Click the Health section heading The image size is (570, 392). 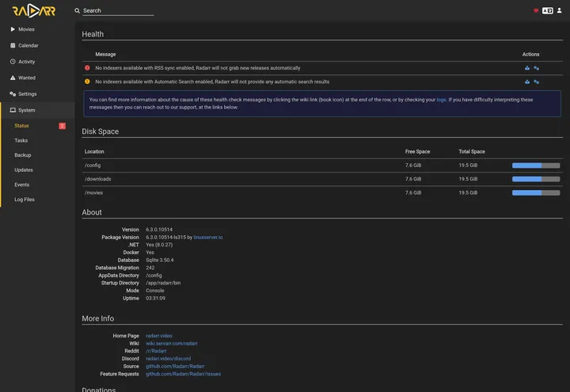[93, 34]
